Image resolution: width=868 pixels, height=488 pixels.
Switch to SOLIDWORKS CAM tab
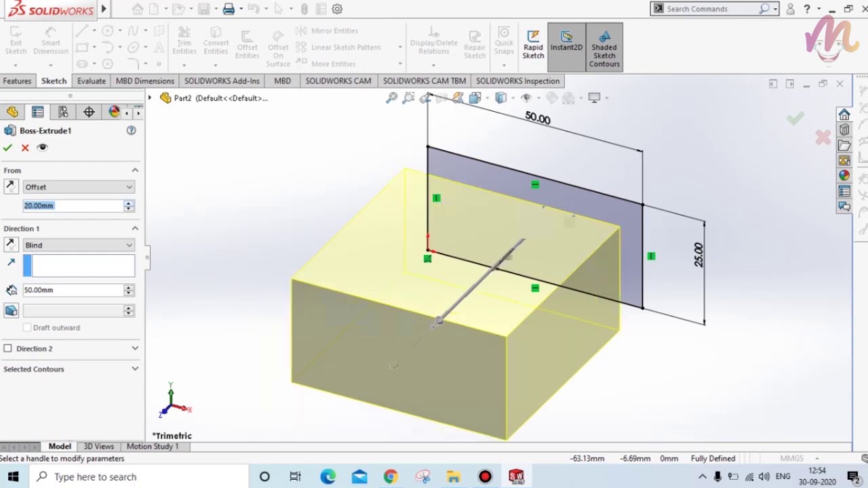(x=338, y=81)
